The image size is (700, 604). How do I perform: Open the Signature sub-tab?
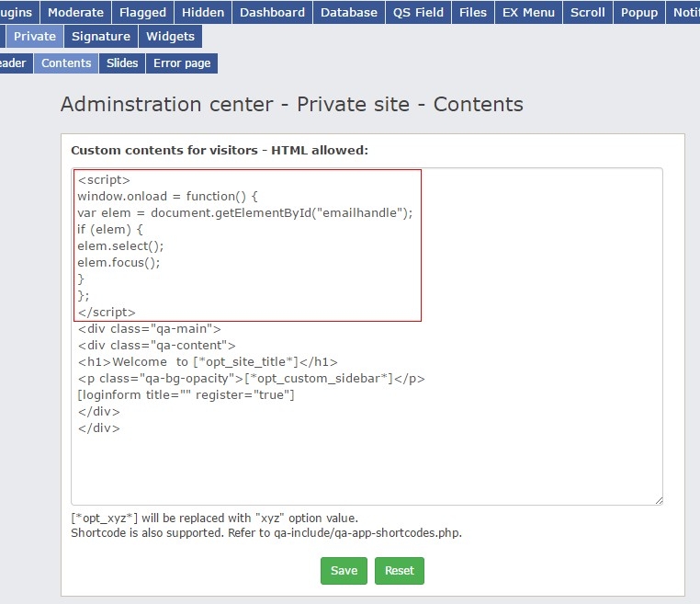pos(101,37)
